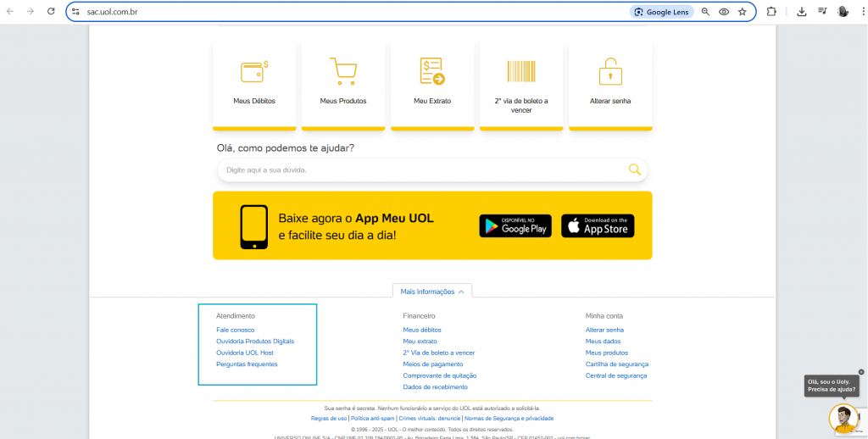Open the Fale conosco link
Viewport: 868px width, 439px height.
tap(236, 330)
